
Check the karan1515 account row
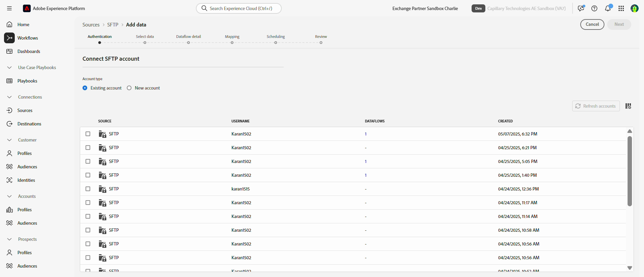tap(88, 189)
